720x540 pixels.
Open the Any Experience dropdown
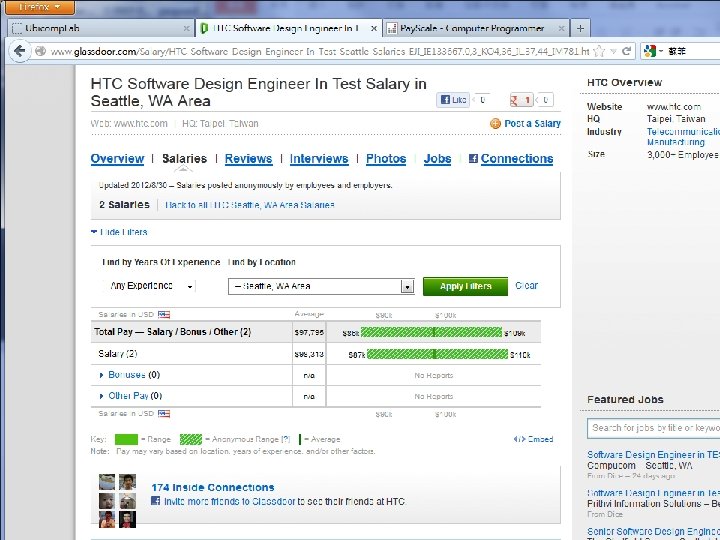149,286
